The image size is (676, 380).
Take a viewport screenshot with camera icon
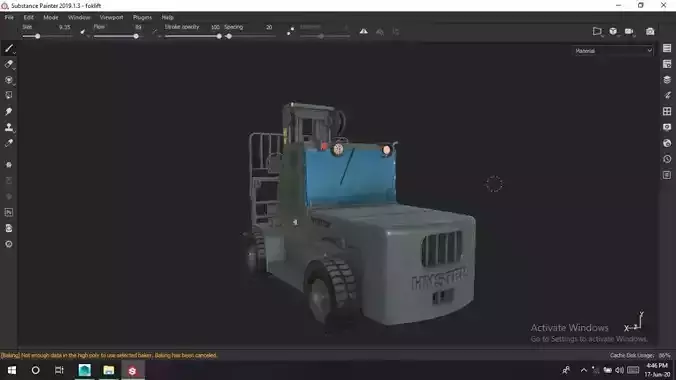[650, 31]
